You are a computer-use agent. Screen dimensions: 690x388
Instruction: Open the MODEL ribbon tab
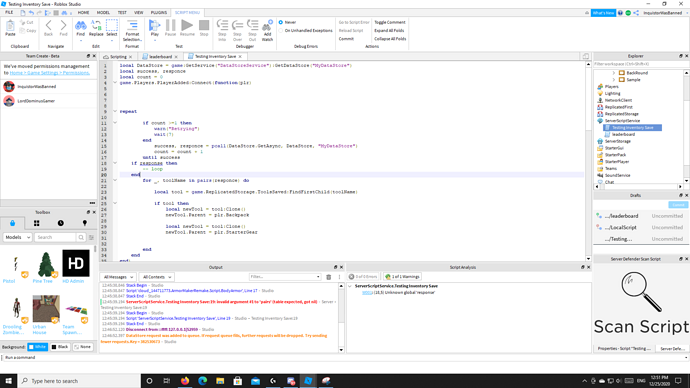pos(103,13)
